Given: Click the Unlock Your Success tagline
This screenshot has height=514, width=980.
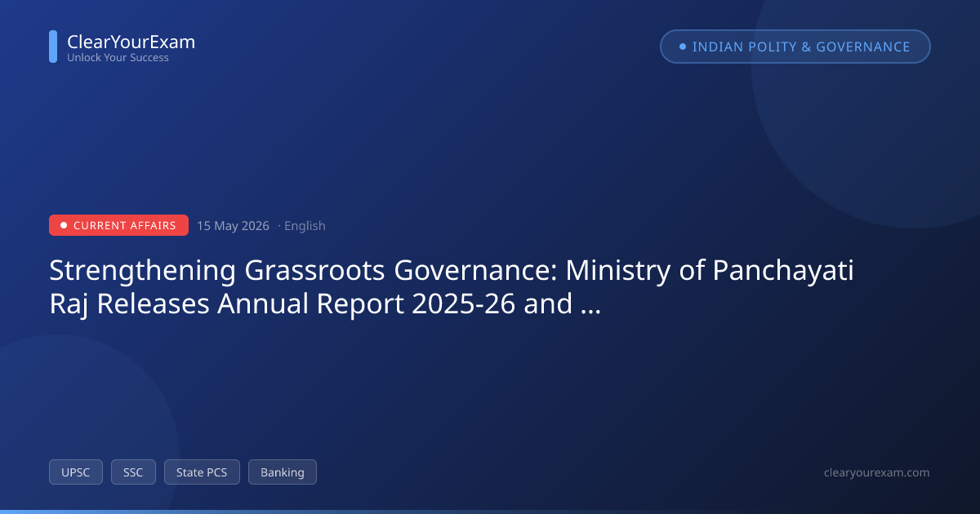Looking at the screenshot, I should click(118, 58).
